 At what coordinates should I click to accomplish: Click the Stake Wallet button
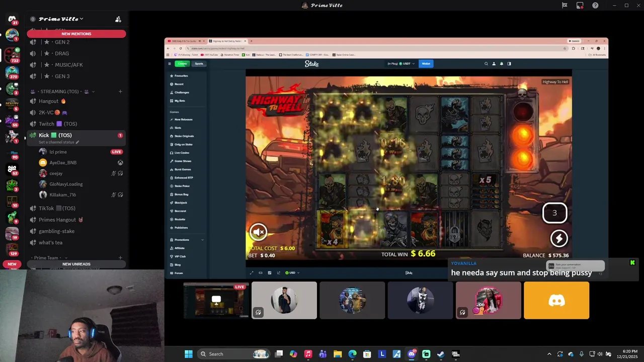tap(426, 64)
